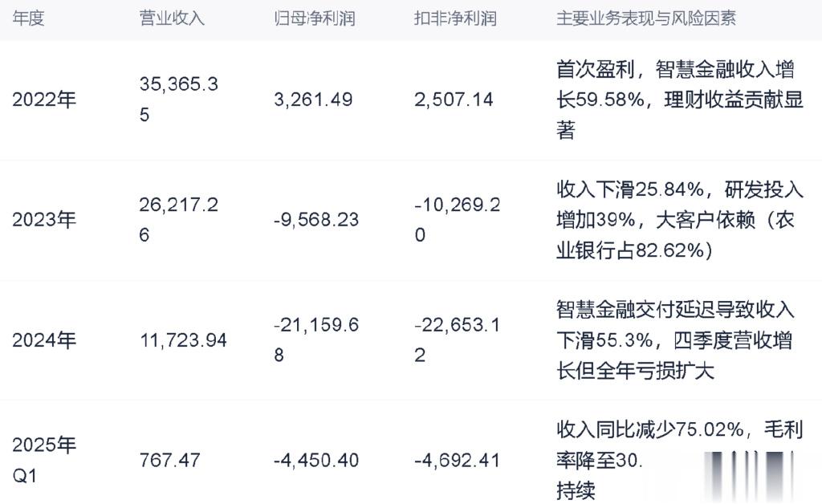The height and width of the screenshot is (504, 822).
Task: Select the 2022年 row label
Action: [x=44, y=99]
